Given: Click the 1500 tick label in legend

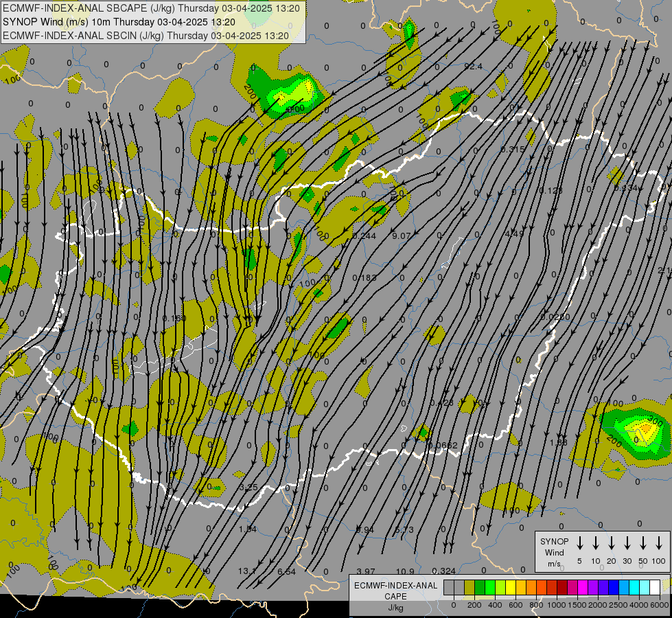Looking at the screenshot, I should pos(577,605).
